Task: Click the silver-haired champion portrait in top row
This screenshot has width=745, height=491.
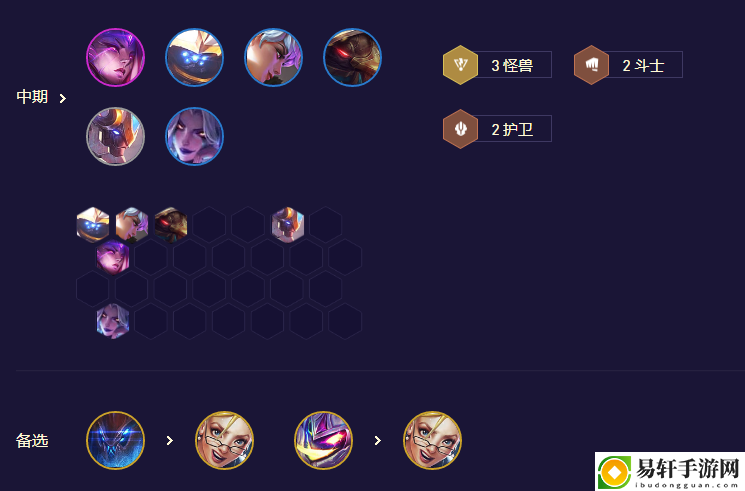Action: [273, 58]
